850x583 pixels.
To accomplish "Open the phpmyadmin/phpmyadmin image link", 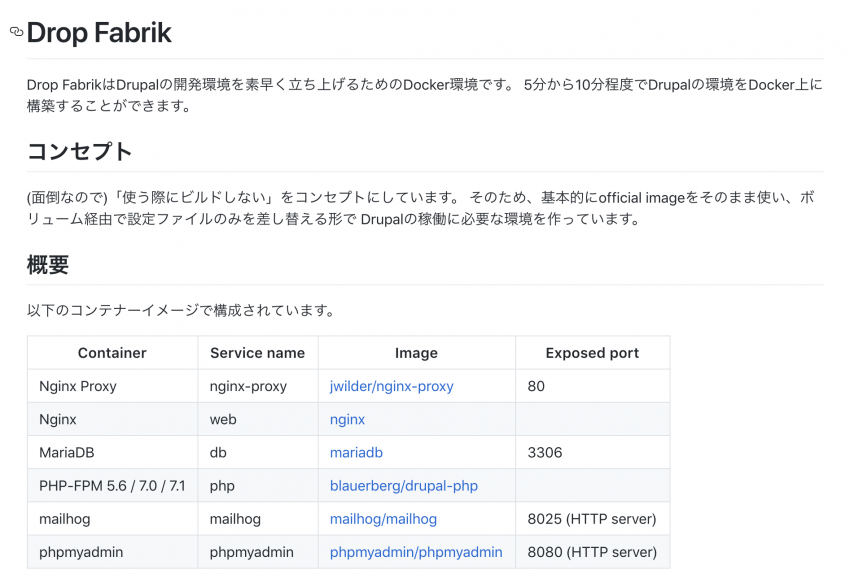I will [416, 551].
